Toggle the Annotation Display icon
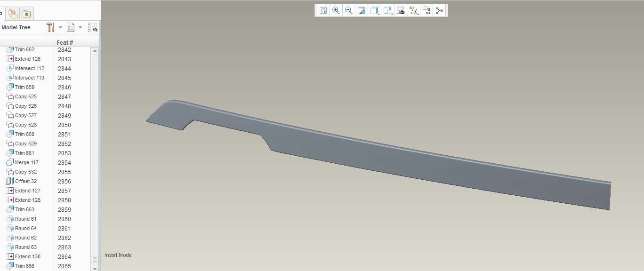 pyautogui.click(x=427, y=10)
